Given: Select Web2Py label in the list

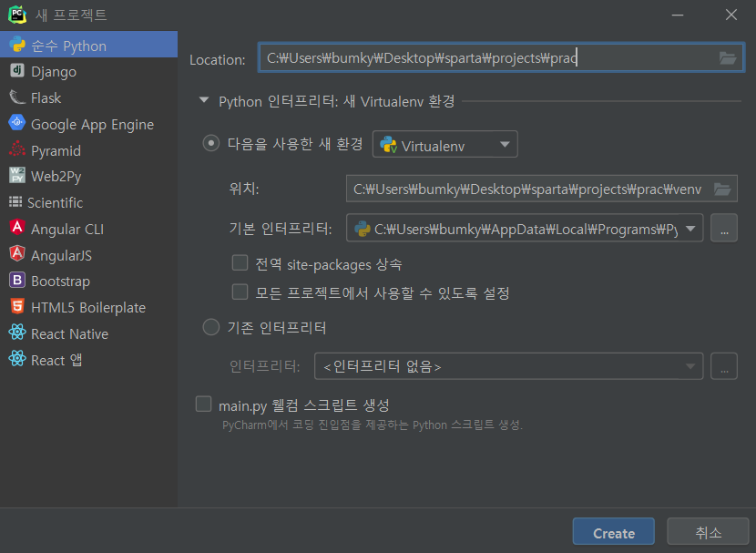Looking at the screenshot, I should pyautogui.click(x=56, y=177).
